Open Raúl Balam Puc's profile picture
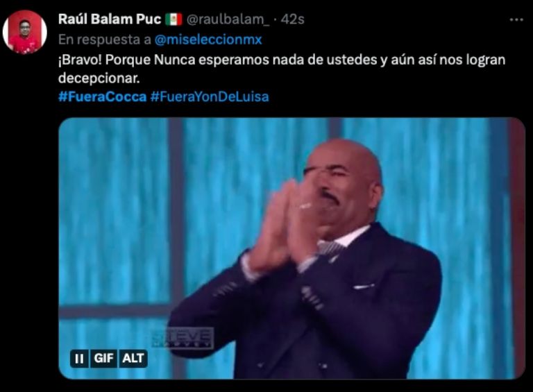The height and width of the screenshot is (392, 533). 25,32
